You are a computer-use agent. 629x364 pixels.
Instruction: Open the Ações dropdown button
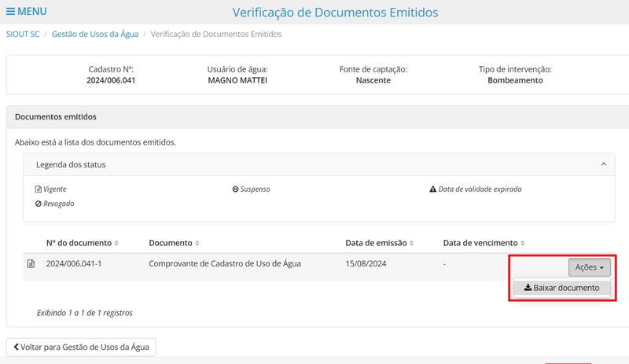(x=589, y=267)
